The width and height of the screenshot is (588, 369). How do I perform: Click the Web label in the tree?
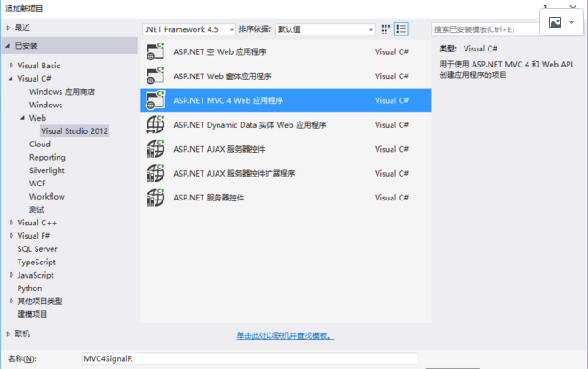click(x=37, y=118)
